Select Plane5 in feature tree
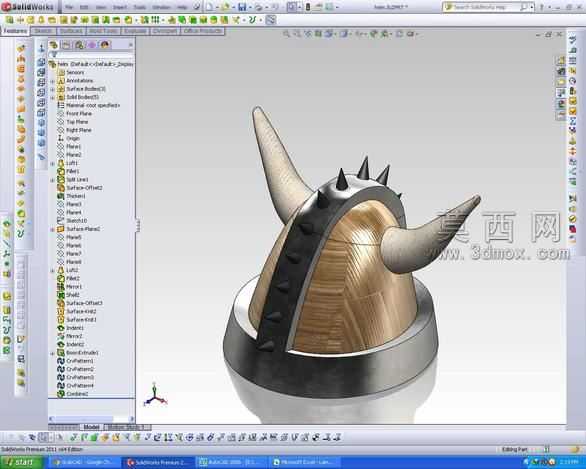 tap(74, 237)
